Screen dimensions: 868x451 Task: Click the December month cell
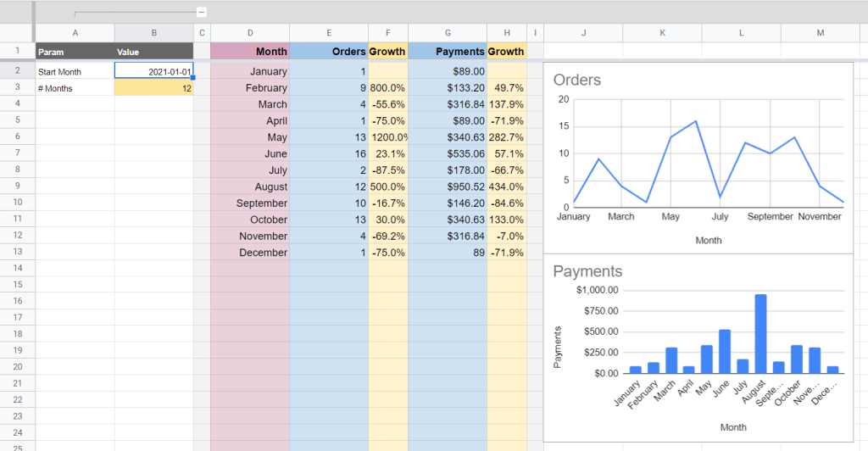[x=250, y=253]
